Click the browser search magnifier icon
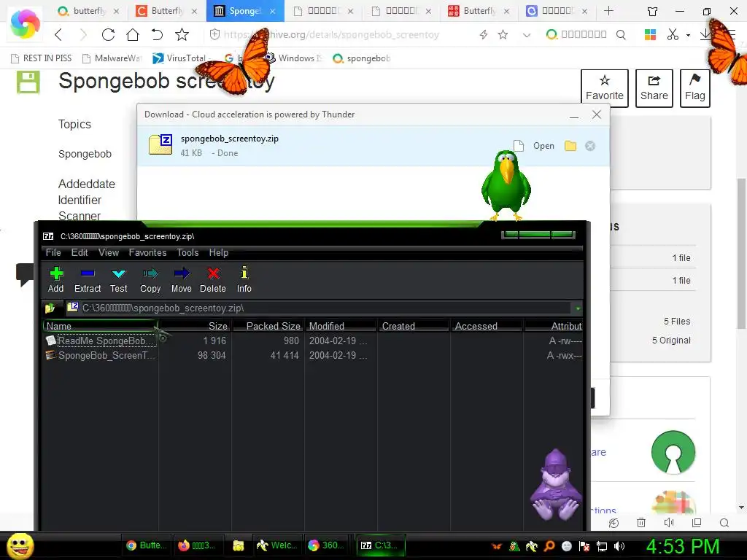The width and height of the screenshot is (747, 560). (x=621, y=34)
